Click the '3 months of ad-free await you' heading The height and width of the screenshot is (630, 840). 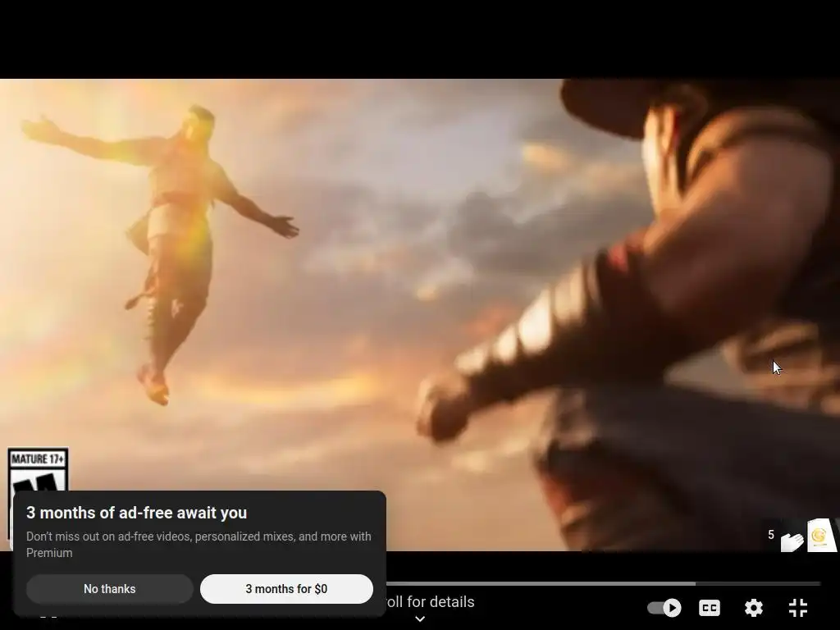[137, 513]
